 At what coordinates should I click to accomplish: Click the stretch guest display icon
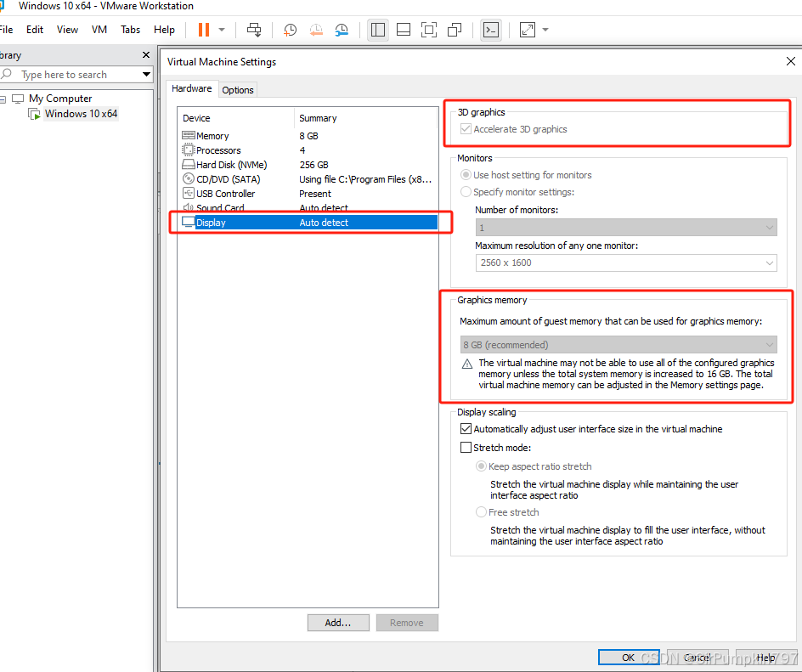pos(528,30)
